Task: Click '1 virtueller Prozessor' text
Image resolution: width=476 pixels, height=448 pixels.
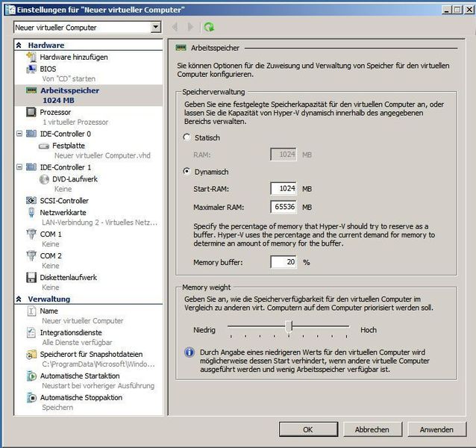Action: click(x=75, y=122)
